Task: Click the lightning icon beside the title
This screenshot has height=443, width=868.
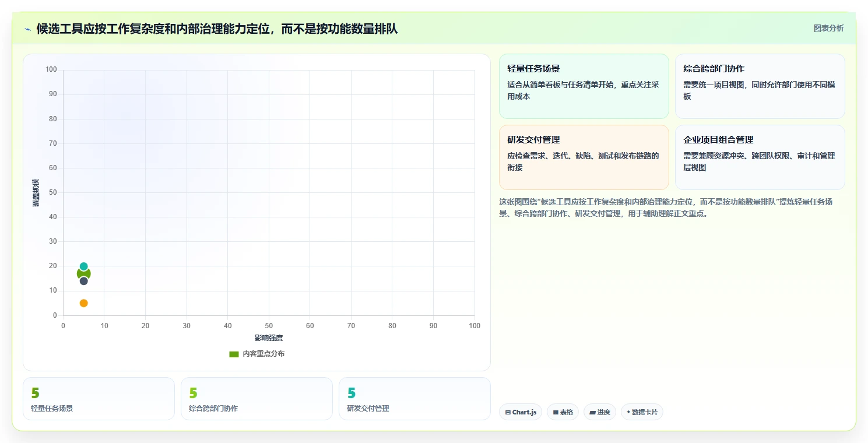Action: 27,29
